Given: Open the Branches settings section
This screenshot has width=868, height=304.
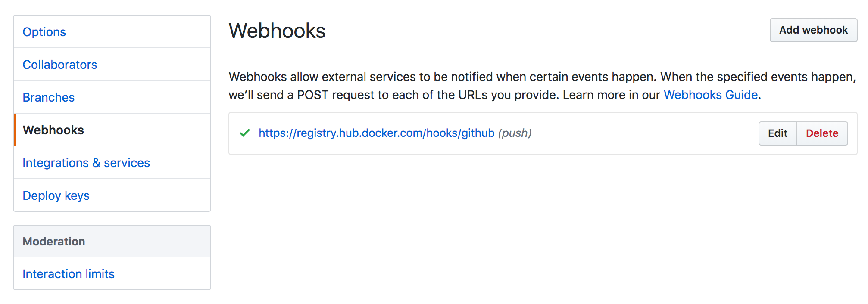Looking at the screenshot, I should [48, 97].
